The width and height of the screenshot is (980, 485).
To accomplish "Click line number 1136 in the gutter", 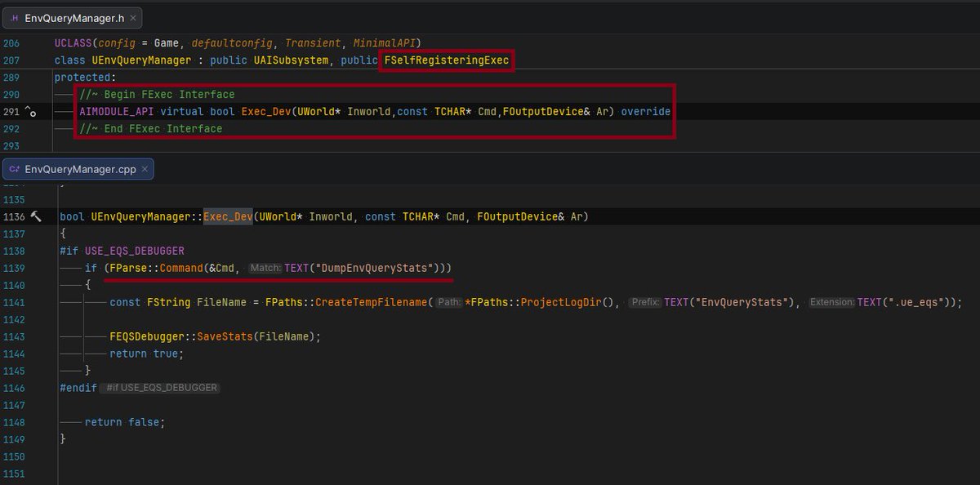I will (x=14, y=216).
